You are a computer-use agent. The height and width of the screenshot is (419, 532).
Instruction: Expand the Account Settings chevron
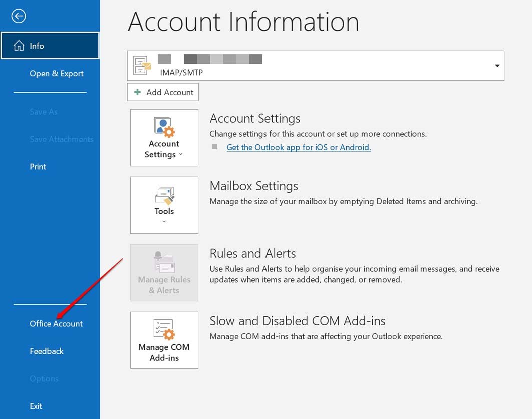tap(181, 154)
